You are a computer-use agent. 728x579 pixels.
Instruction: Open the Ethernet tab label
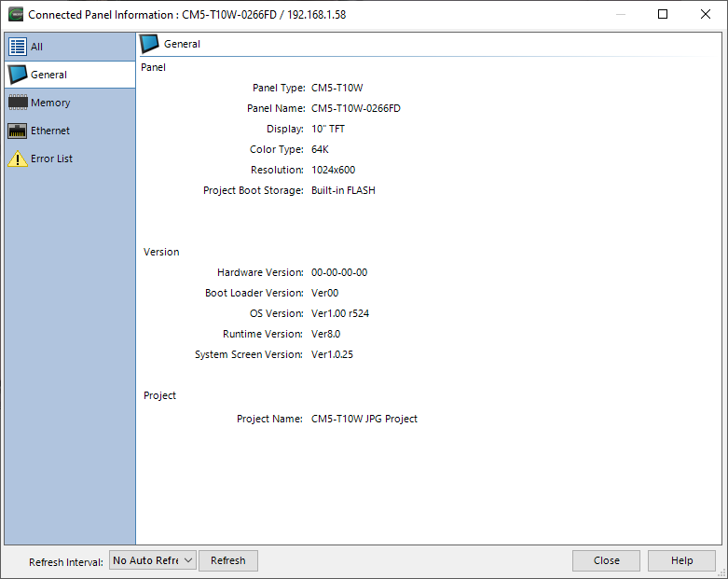(x=50, y=131)
